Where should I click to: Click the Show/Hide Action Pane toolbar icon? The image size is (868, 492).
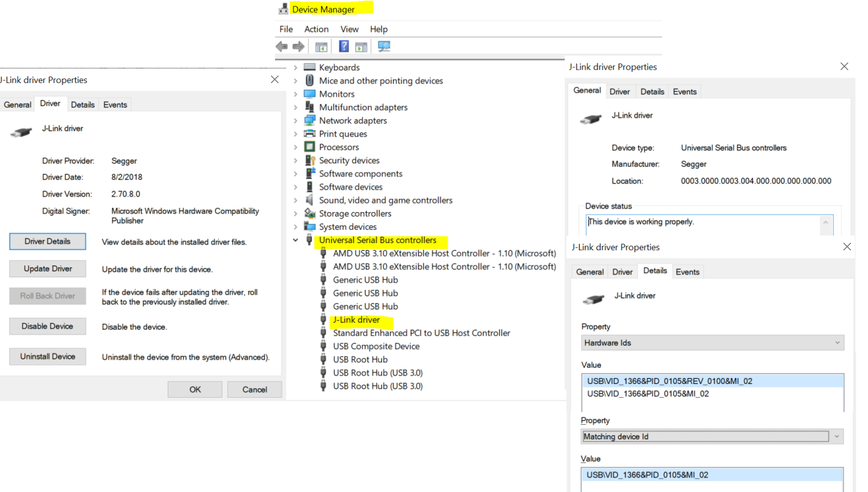pos(361,47)
